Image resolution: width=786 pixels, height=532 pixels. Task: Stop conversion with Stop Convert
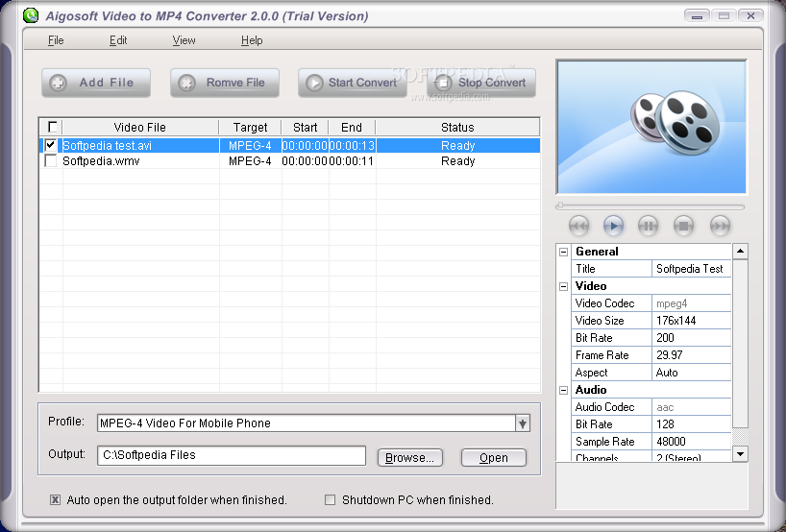[x=481, y=83]
